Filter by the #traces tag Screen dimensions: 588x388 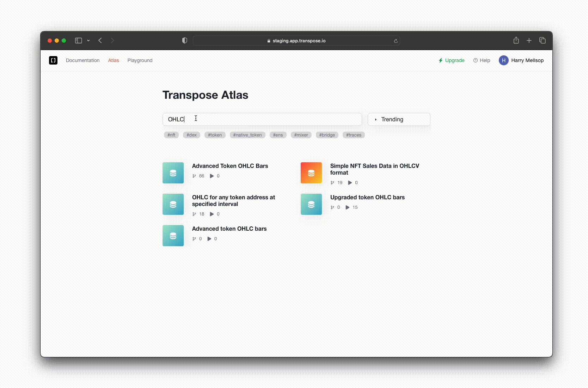(x=354, y=135)
